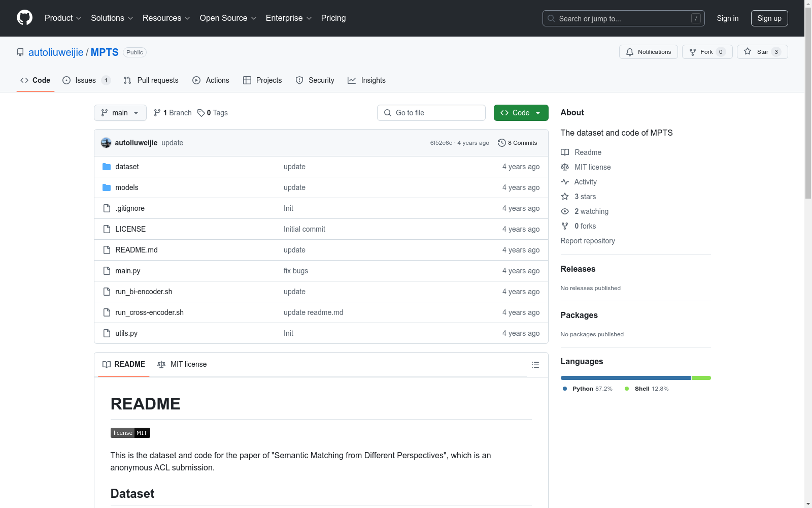Click the Shell segment of language bar

pos(701,378)
